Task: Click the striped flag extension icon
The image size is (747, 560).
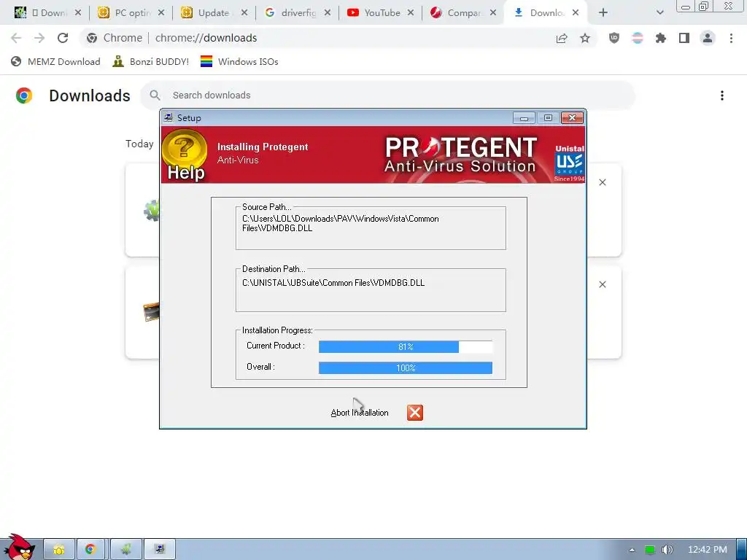Action: pyautogui.click(x=638, y=38)
